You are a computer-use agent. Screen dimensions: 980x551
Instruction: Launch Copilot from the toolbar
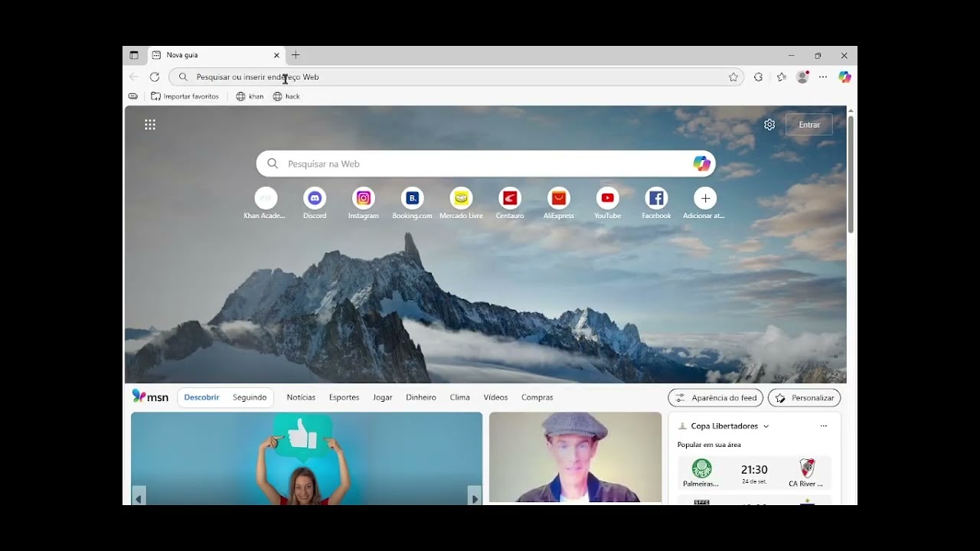click(x=844, y=77)
